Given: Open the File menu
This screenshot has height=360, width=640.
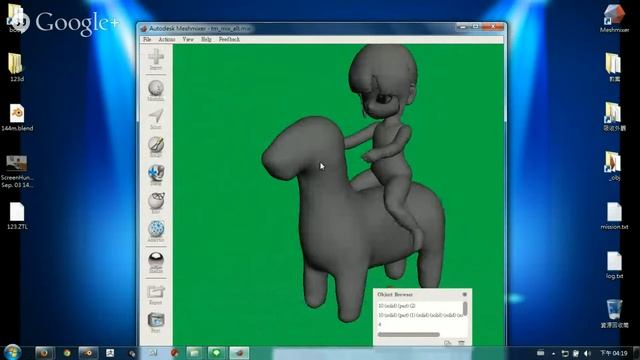Looking at the screenshot, I should tap(147, 39).
